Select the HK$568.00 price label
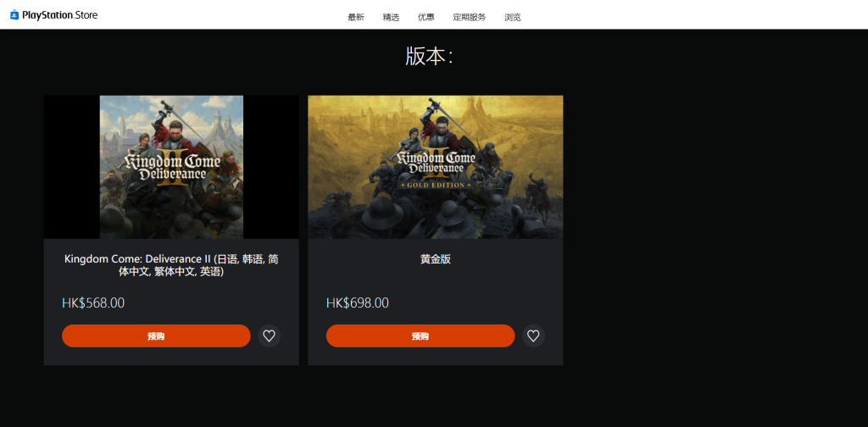The height and width of the screenshot is (427, 868). (x=93, y=303)
